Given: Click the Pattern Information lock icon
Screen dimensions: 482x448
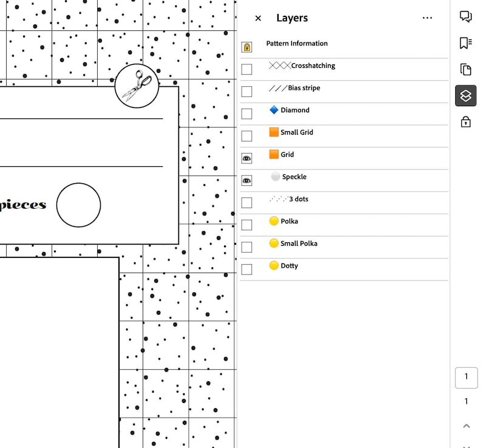Looking at the screenshot, I should point(246,47).
